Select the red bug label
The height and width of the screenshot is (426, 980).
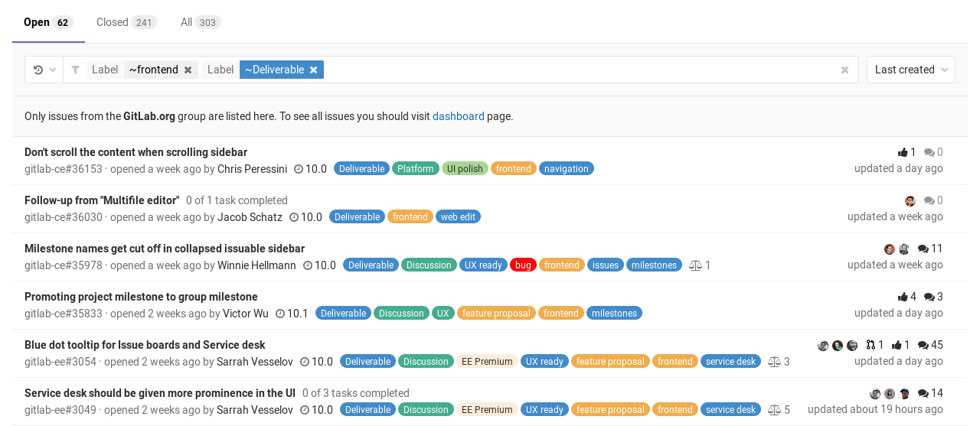click(523, 265)
